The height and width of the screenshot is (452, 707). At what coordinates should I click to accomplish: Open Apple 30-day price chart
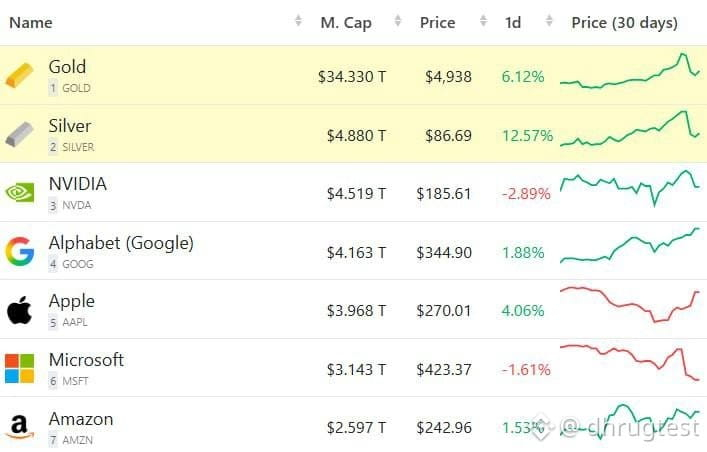(630, 304)
